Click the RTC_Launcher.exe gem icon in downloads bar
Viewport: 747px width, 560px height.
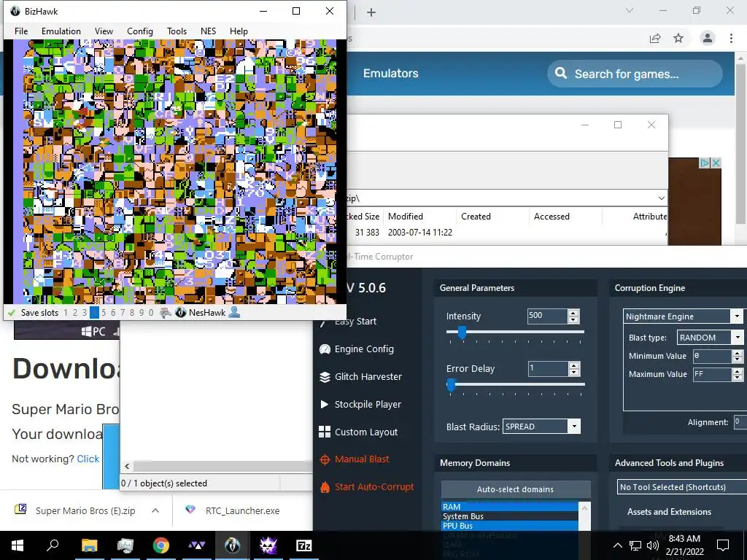click(x=190, y=510)
